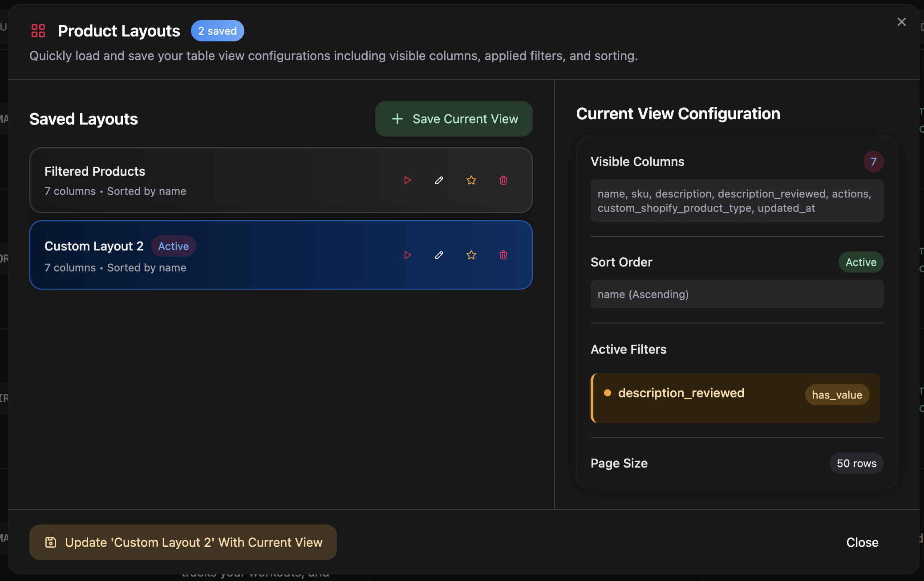Click the has_value filter tag
The width and height of the screenshot is (924, 581).
pos(836,395)
